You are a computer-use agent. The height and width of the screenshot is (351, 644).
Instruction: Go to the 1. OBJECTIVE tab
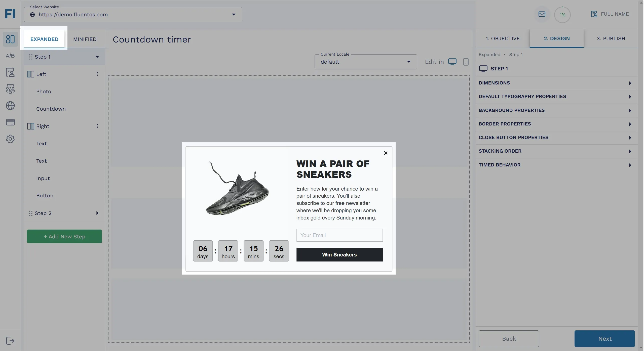pyautogui.click(x=503, y=38)
